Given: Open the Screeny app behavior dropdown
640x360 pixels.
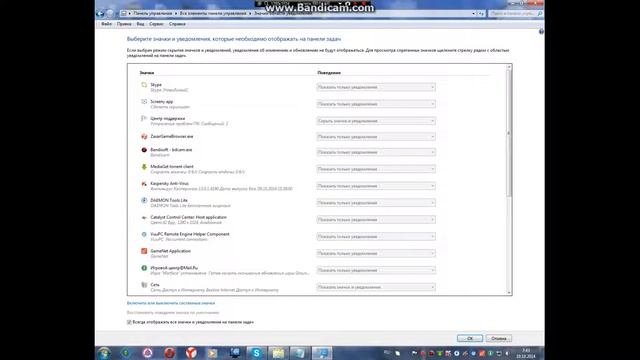Looking at the screenshot, I should pyautogui.click(x=376, y=104).
